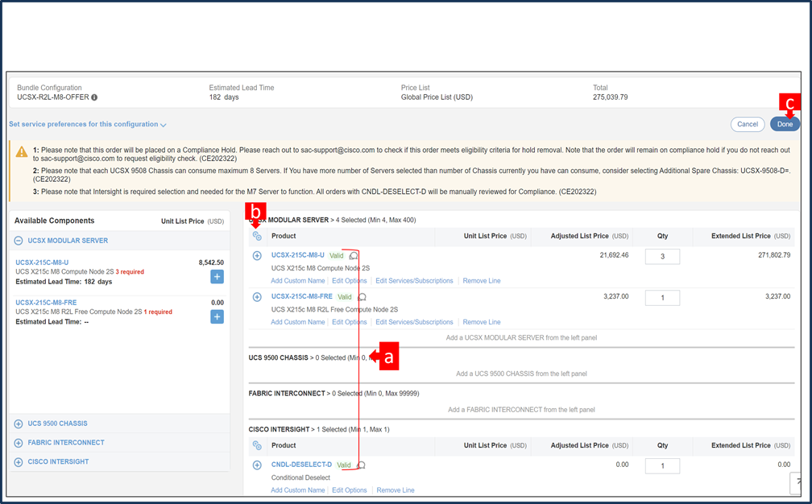Edit Services/Subscriptions for UCSX-215C-M8-U
Image resolution: width=812 pixels, height=504 pixels.
414,281
